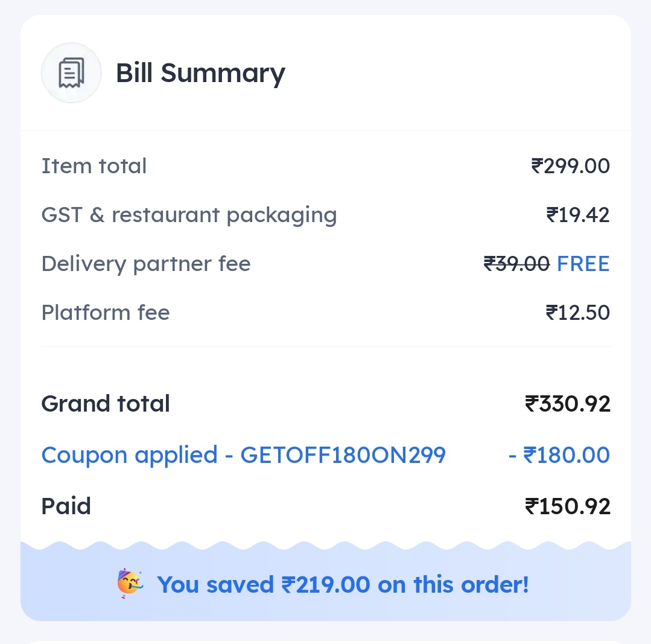Image resolution: width=651 pixels, height=644 pixels.
Task: Click the ₹12.50 platform fee amount
Action: pos(578,313)
